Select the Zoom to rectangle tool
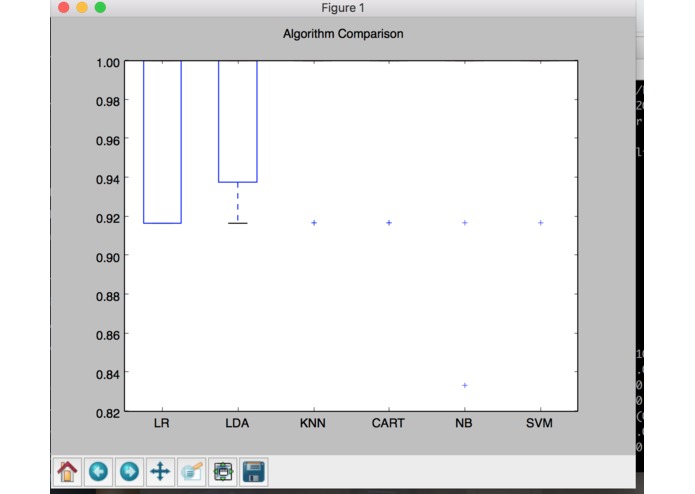The height and width of the screenshot is (494, 695). (x=191, y=471)
